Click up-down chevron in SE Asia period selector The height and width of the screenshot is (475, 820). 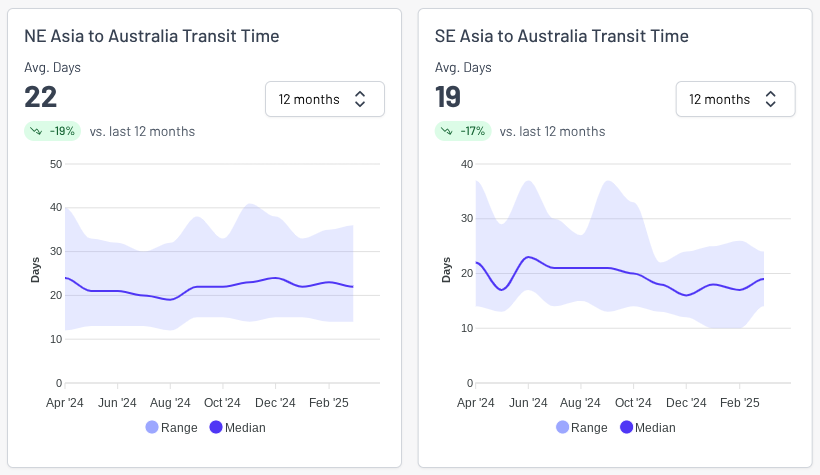click(770, 99)
